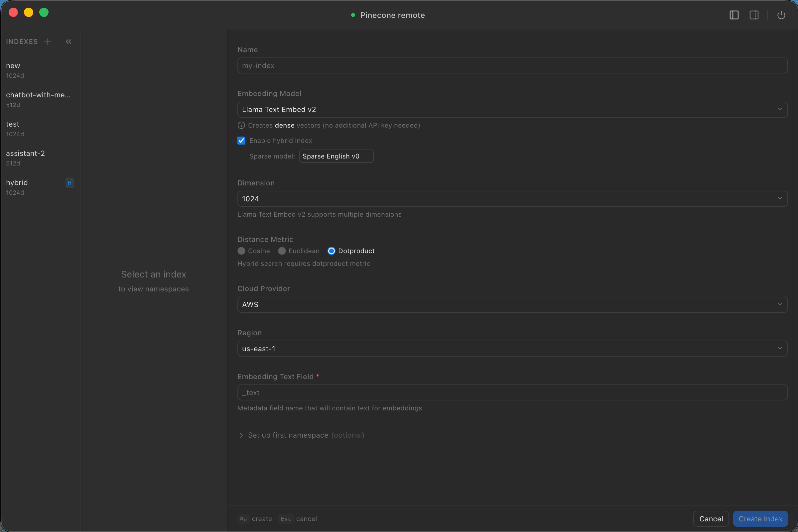Toggle the right panel icon in the titlebar
Screen dimensions: 798x532
(754, 15)
